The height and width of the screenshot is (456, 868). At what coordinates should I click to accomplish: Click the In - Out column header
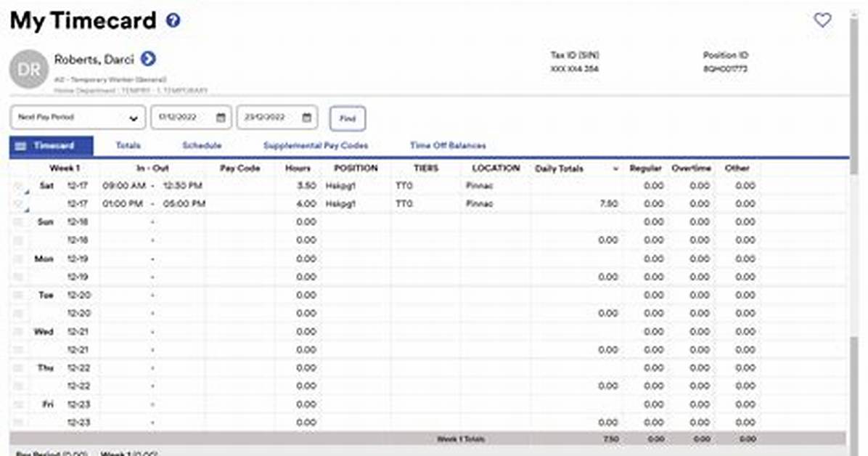[x=153, y=168]
